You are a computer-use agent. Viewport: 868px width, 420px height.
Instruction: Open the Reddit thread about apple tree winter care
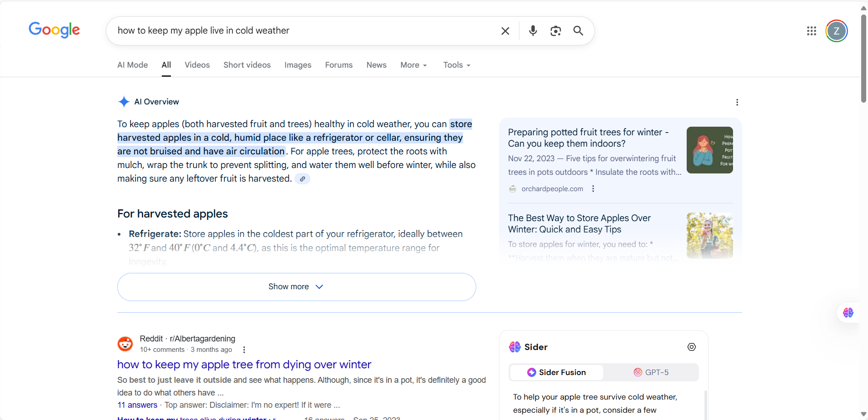click(x=244, y=364)
